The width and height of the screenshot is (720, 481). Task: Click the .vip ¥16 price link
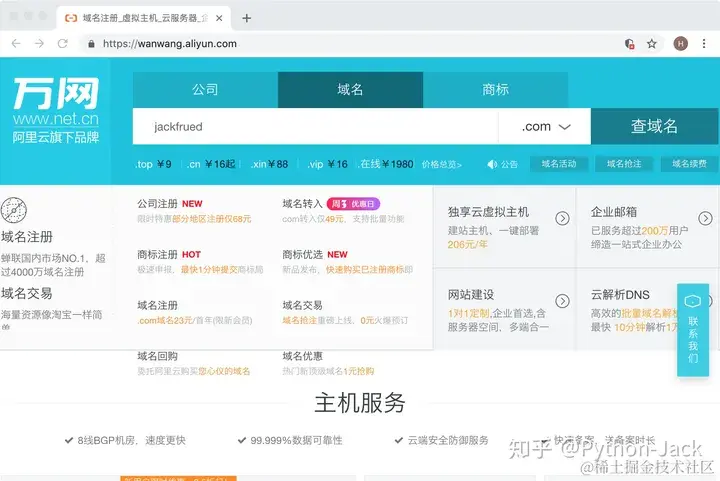[327, 164]
